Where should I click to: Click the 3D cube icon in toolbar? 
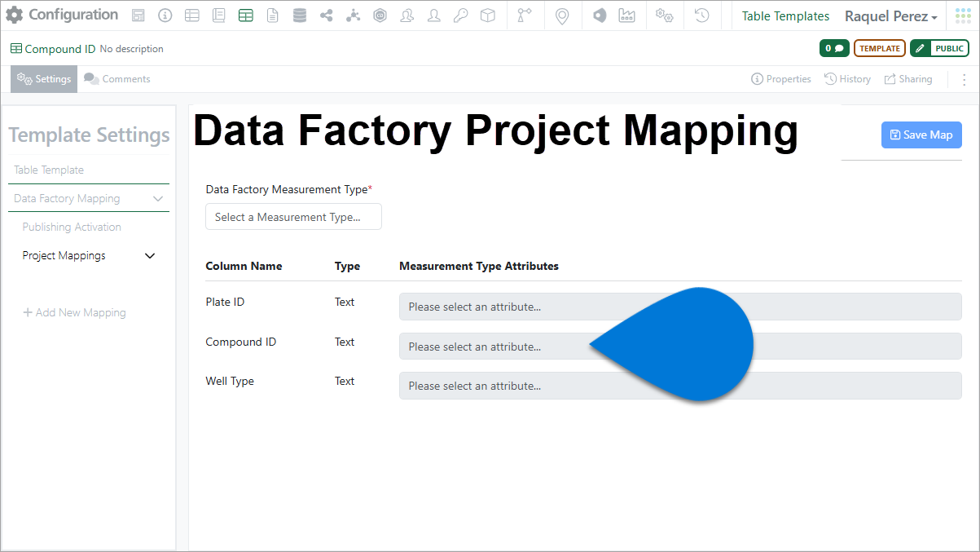(488, 15)
